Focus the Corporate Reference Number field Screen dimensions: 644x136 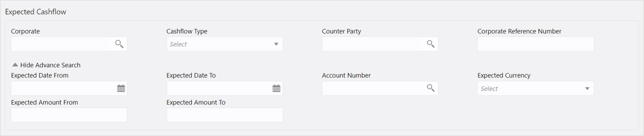536,44
